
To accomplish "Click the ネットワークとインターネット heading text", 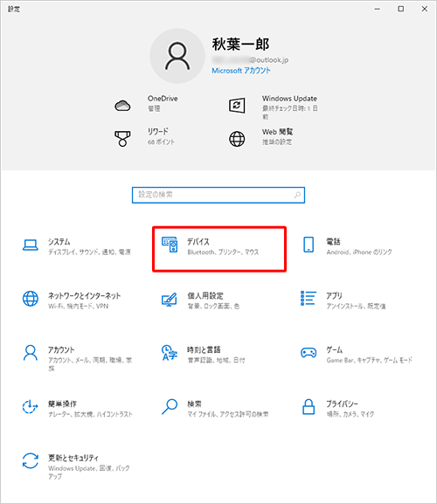I will 84,296.
